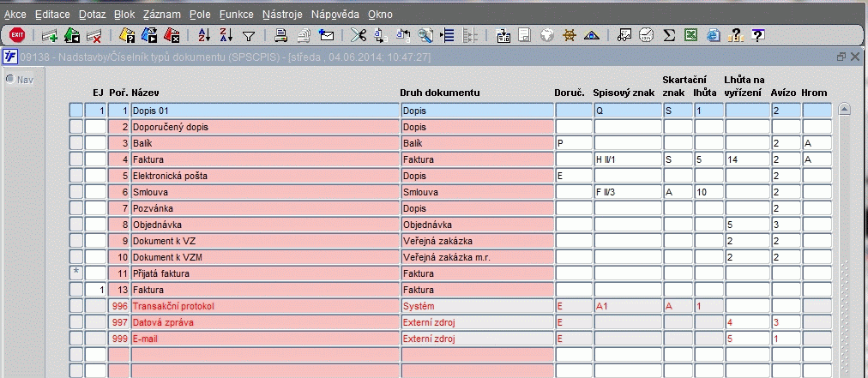Click the 'Smlouva' name cell
Image resolution: width=868 pixels, height=378 pixels.
pyautogui.click(x=265, y=192)
